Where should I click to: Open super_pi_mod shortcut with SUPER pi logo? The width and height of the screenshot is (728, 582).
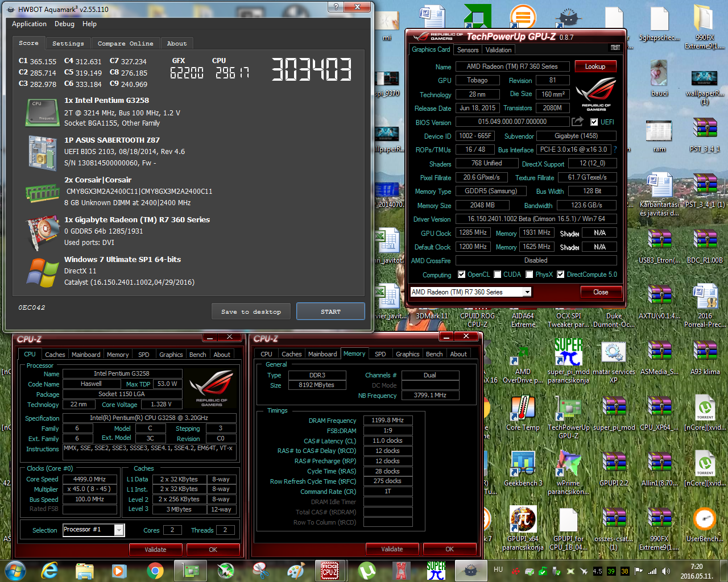(x=568, y=360)
